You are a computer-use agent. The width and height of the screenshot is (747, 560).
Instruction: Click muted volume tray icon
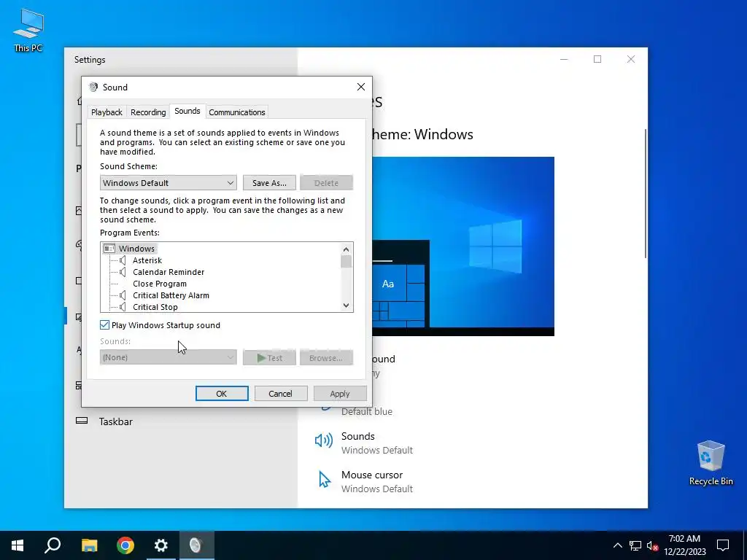point(652,545)
